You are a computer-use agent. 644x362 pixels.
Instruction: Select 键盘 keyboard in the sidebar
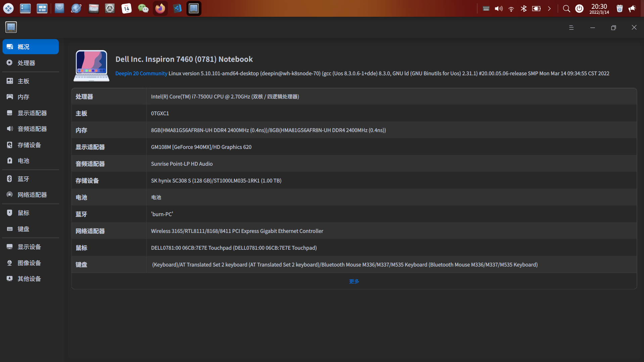(31, 229)
